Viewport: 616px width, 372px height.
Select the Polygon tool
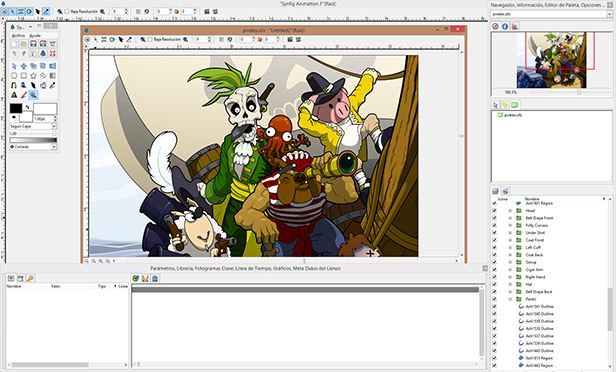pos(43,76)
